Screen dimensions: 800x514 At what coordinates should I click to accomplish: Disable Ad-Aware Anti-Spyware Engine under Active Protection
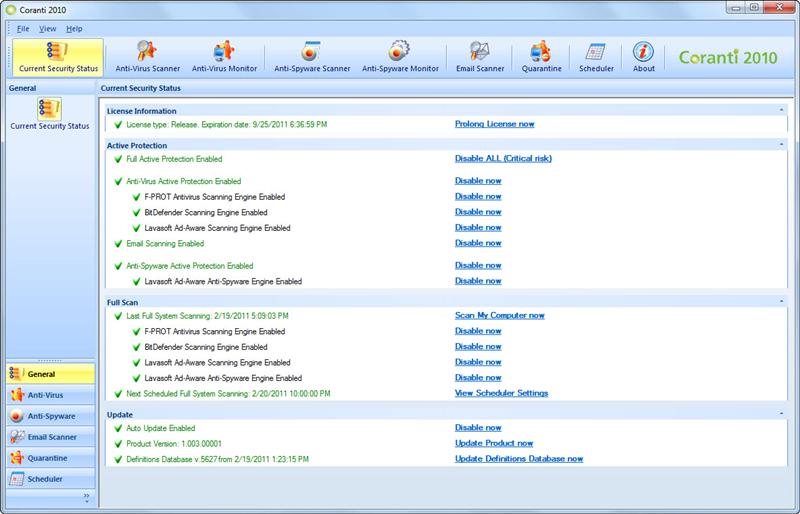click(478, 281)
